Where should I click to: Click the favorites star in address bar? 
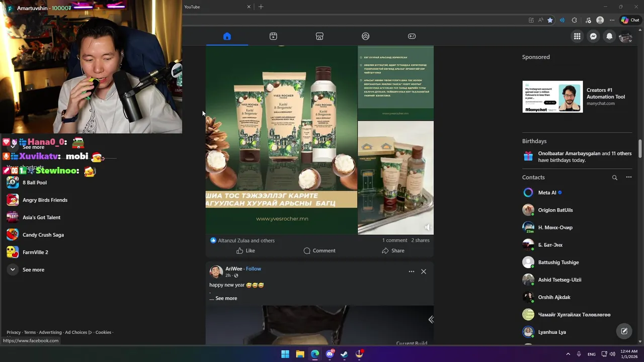click(550, 20)
